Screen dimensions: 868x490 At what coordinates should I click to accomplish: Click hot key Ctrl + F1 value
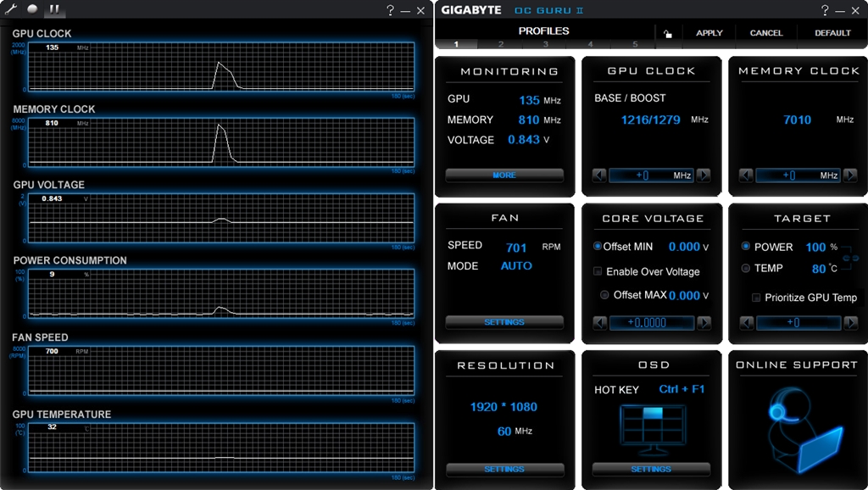(x=682, y=389)
